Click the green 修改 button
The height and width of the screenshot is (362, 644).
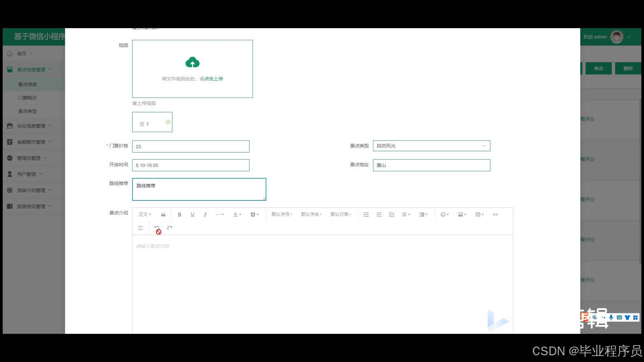[598, 68]
